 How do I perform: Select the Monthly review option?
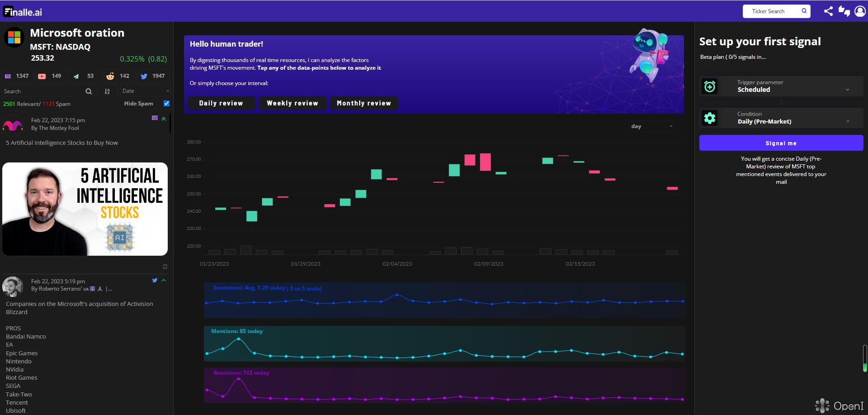coord(363,103)
